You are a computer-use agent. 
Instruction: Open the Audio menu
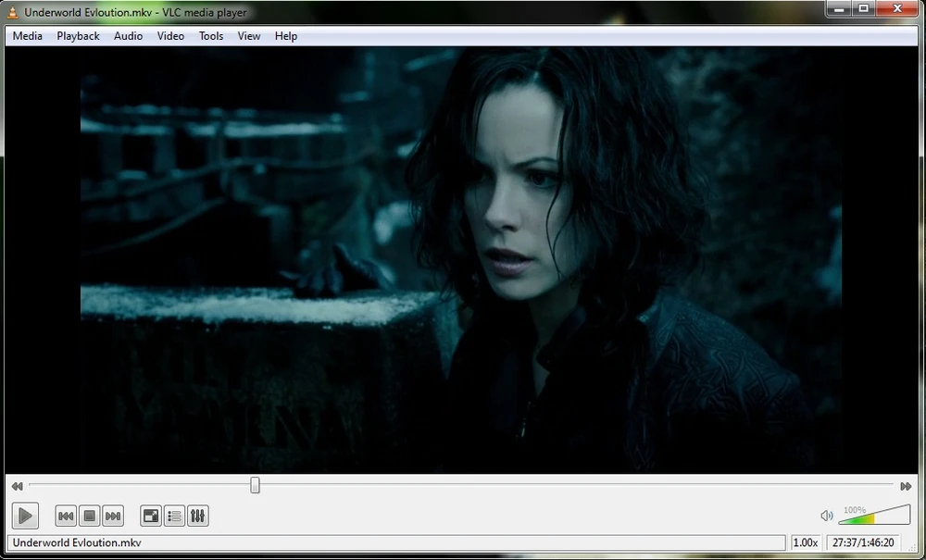coord(128,36)
